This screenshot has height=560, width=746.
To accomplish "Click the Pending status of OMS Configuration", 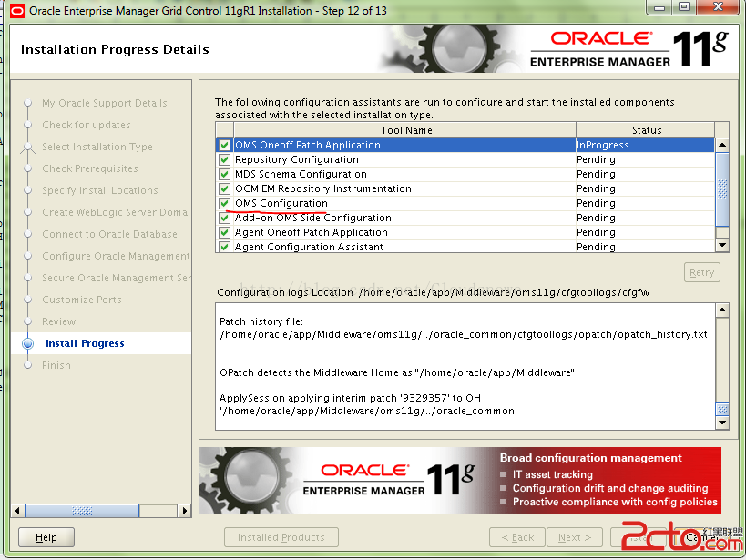I will [645, 204].
